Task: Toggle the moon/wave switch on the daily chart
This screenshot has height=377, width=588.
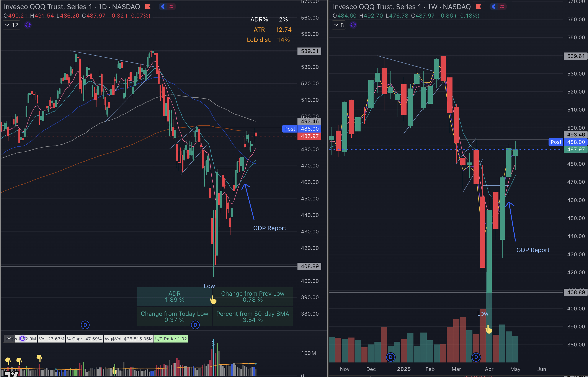Action: point(167,7)
